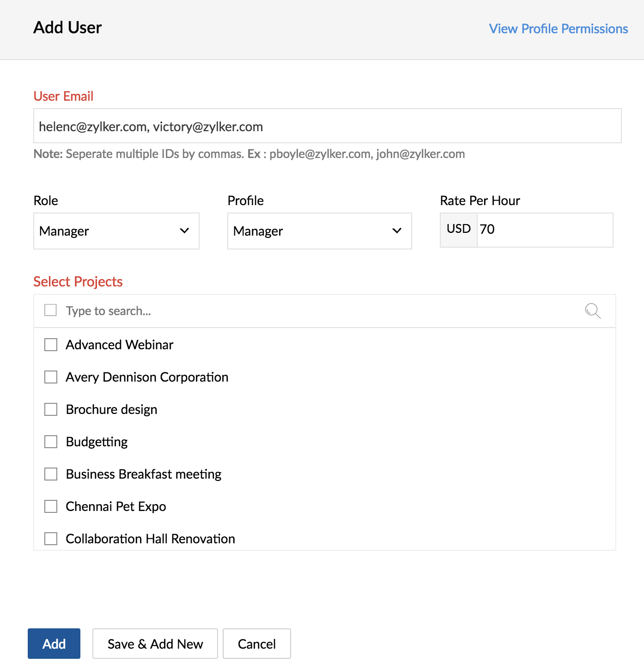This screenshot has height=669, width=644.
Task: Click the search magnifier icon in projects
Action: coord(593,311)
